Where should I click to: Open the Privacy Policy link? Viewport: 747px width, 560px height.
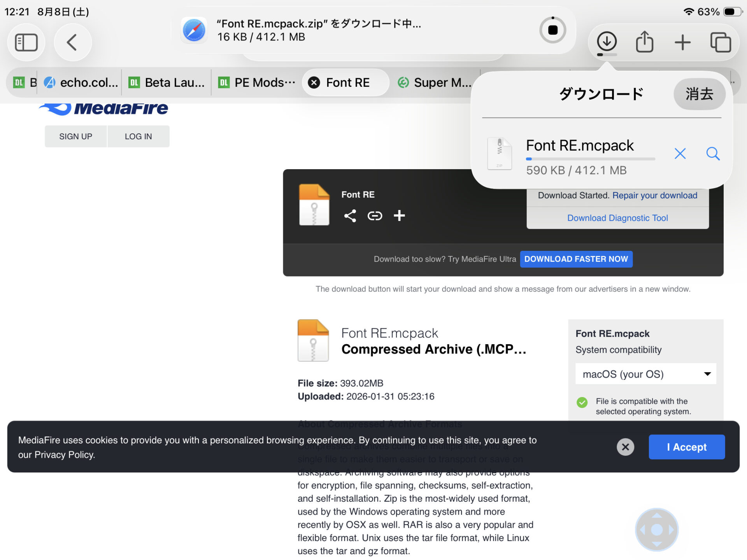65,455
